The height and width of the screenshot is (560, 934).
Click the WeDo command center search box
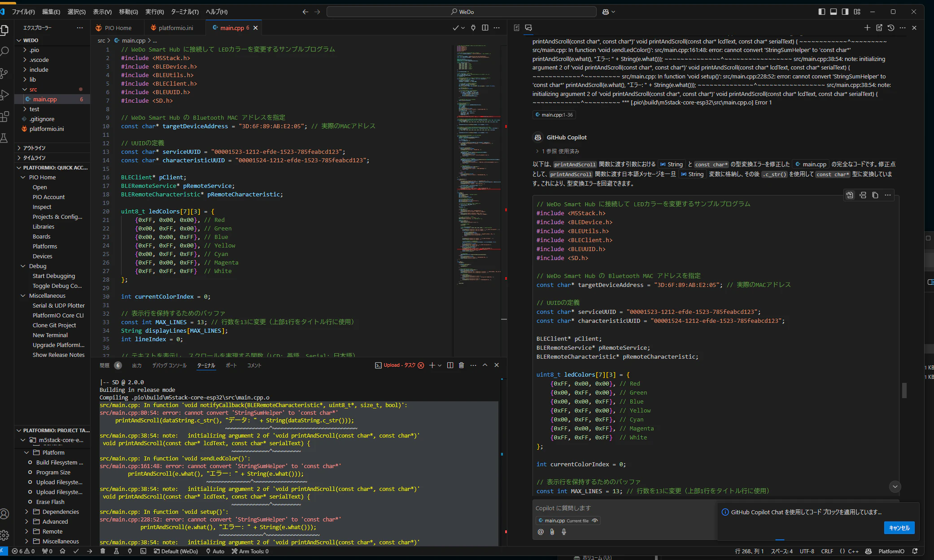(x=462, y=12)
